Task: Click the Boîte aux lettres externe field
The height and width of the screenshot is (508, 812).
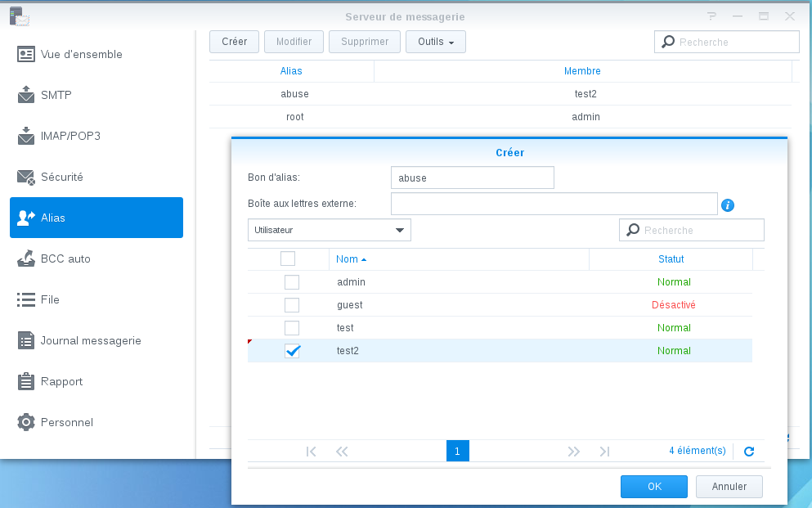Action: 554,204
